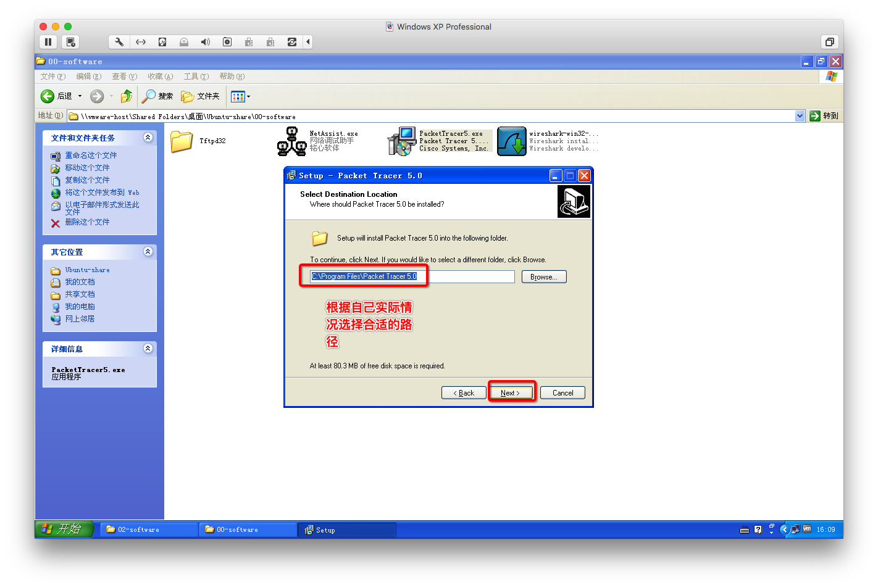Click the keyboard language bar icon
This screenshot has height=588, width=878.
(745, 529)
